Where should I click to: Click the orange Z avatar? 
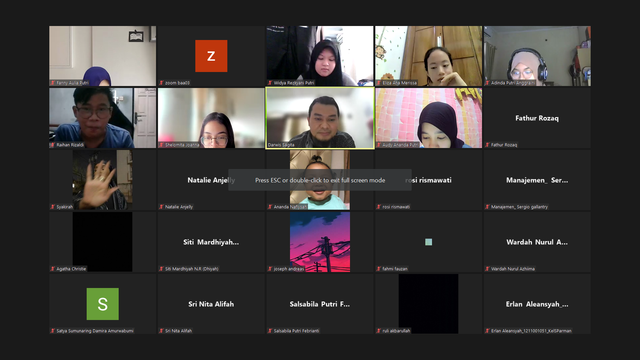pos(211,56)
